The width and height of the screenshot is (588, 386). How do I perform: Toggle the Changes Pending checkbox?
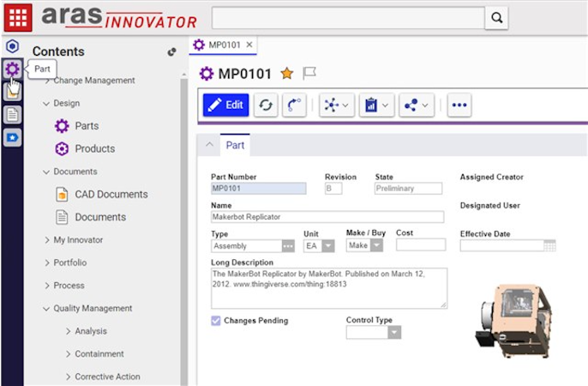click(x=216, y=320)
